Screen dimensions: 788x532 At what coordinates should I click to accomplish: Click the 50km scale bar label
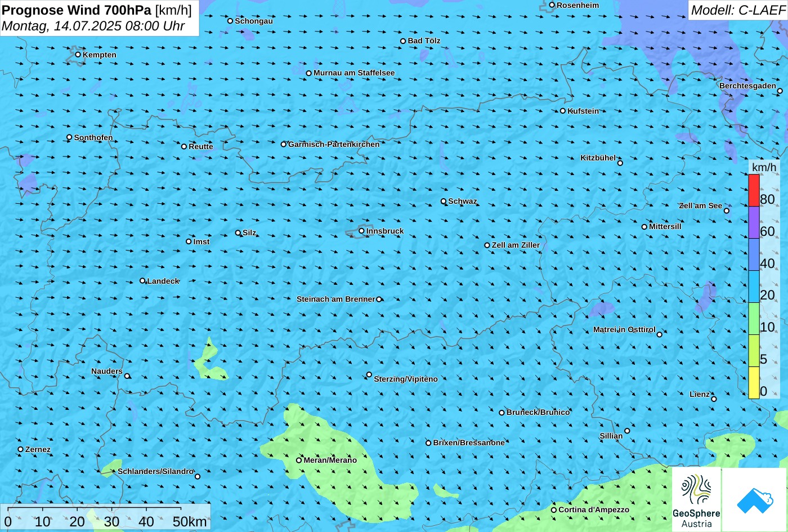(x=190, y=522)
